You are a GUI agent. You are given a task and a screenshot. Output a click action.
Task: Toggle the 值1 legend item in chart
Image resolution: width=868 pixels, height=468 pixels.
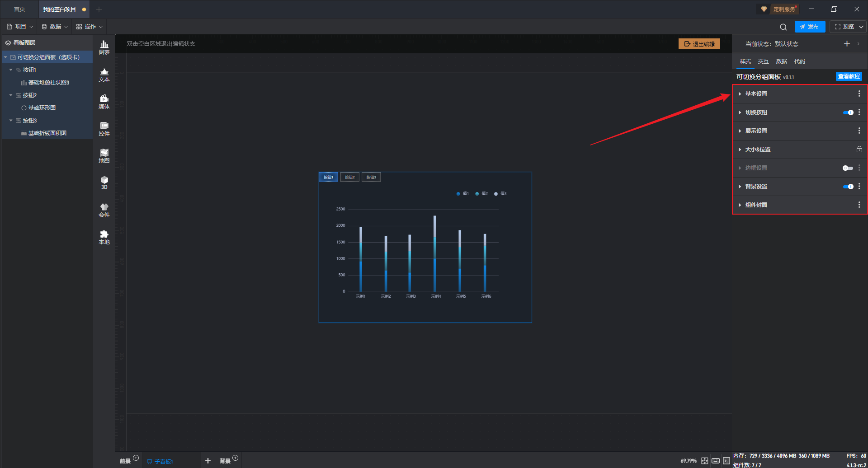point(462,194)
